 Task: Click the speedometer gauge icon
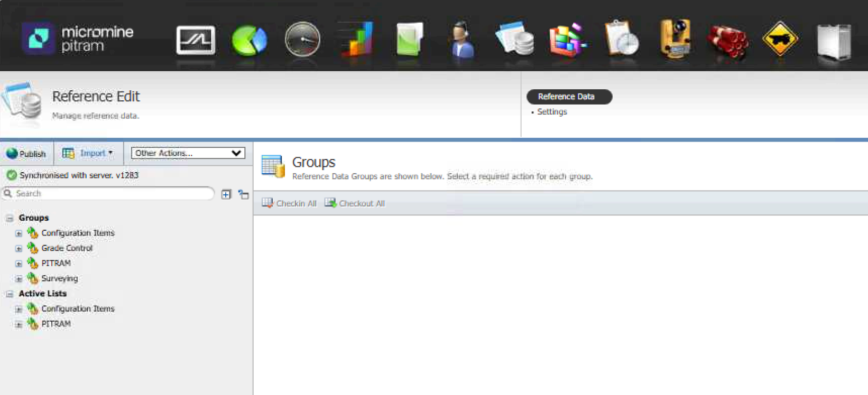pos(302,40)
